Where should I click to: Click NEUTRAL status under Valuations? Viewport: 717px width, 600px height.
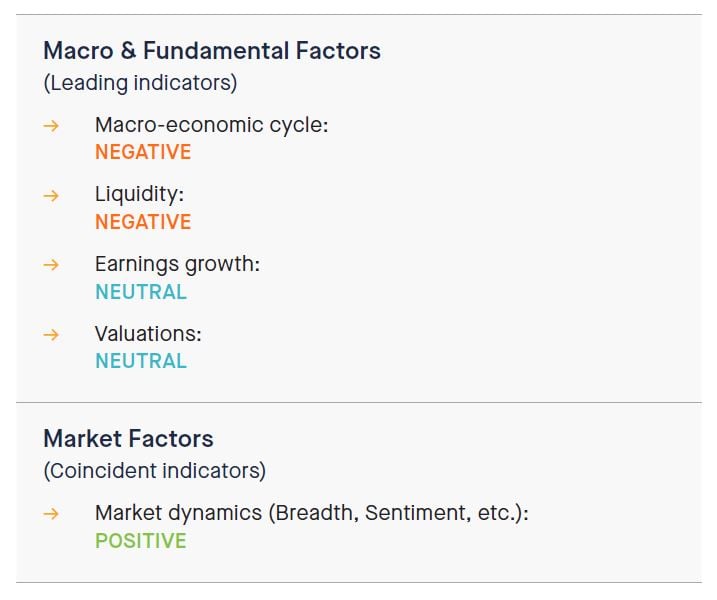(141, 361)
